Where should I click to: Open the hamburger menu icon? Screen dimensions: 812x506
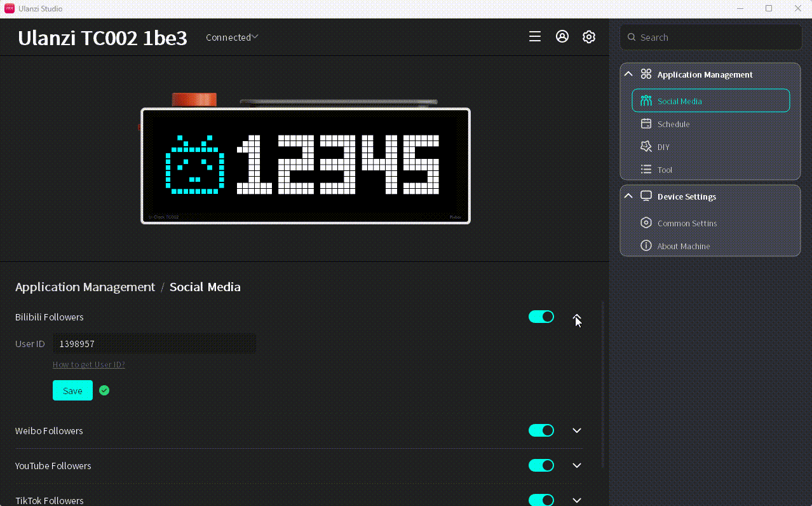(535, 37)
